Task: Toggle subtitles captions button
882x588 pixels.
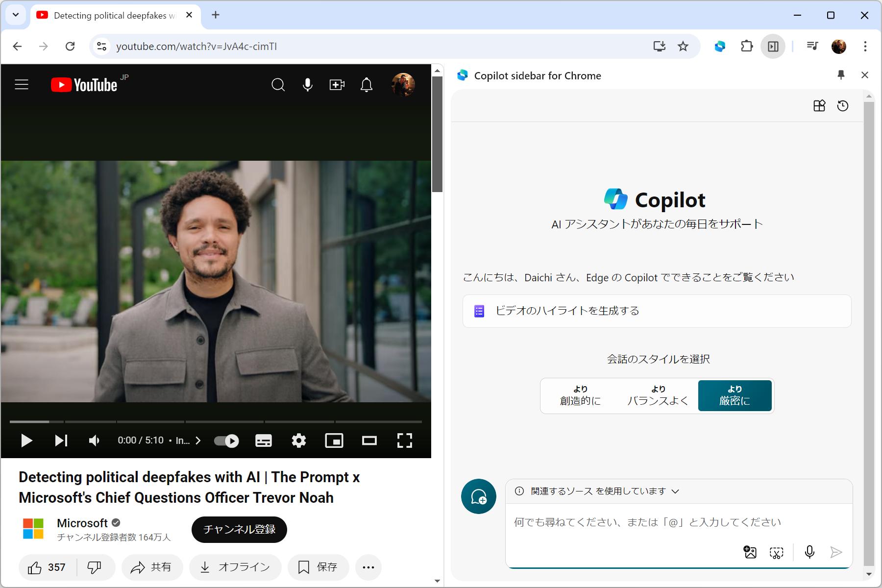Action: pos(264,441)
